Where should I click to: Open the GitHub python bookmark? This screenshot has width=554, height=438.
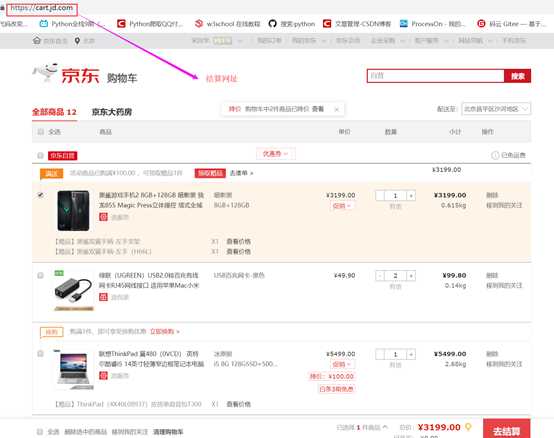pos(291,24)
